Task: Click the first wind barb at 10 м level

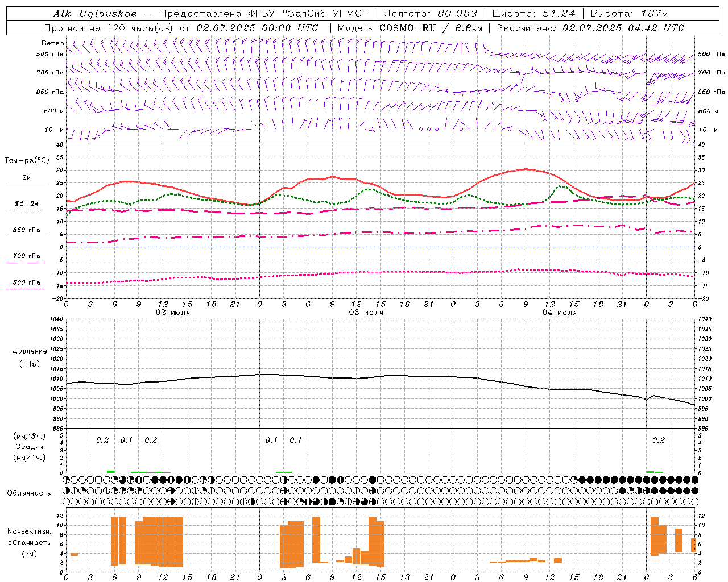Action: click(x=71, y=134)
